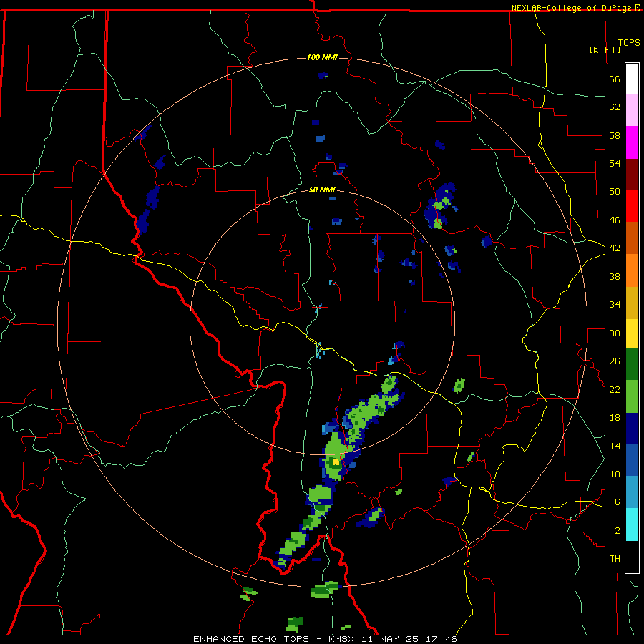Click the NEXLAB-College of DuPage credit text

(572, 8)
